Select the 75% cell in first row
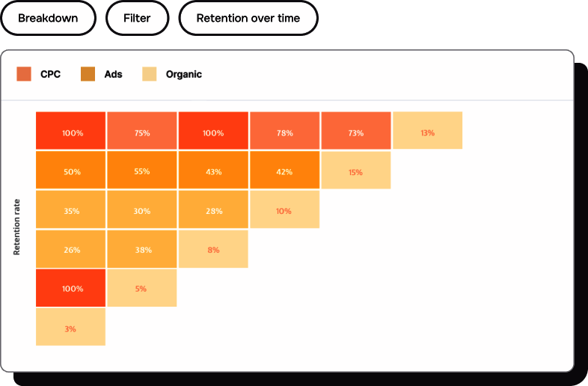This screenshot has width=588, height=386. tap(142, 133)
